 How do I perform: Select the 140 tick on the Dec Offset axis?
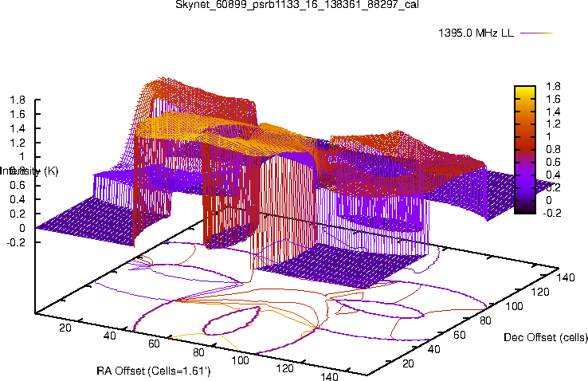coord(566,277)
